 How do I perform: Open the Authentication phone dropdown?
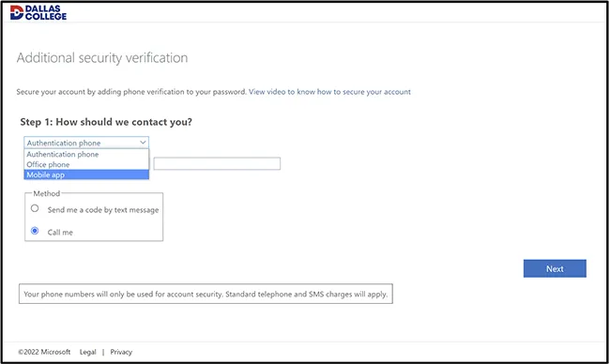point(86,143)
